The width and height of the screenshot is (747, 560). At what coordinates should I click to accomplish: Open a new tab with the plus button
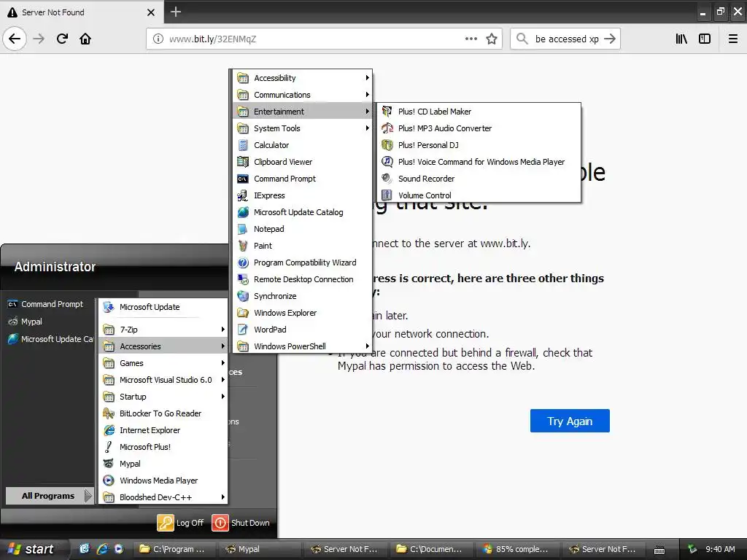[176, 12]
